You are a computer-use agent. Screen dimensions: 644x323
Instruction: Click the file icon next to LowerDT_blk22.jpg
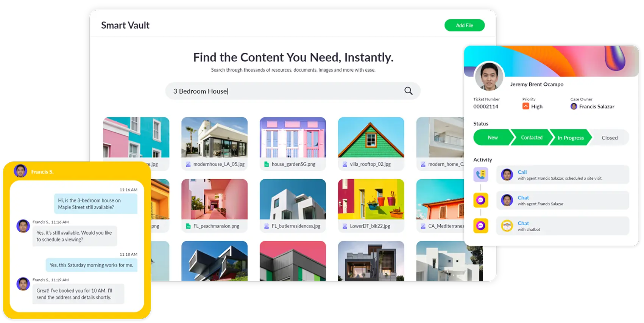[x=345, y=226]
